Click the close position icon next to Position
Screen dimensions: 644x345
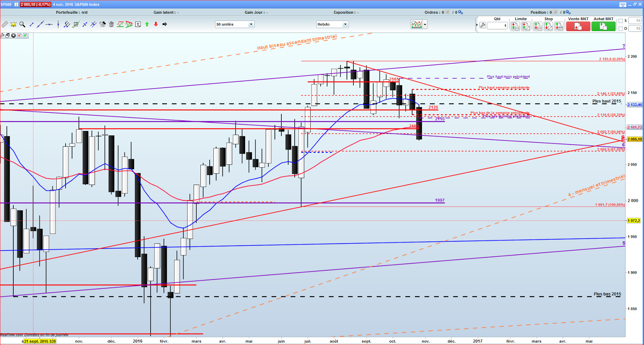click(556, 12)
